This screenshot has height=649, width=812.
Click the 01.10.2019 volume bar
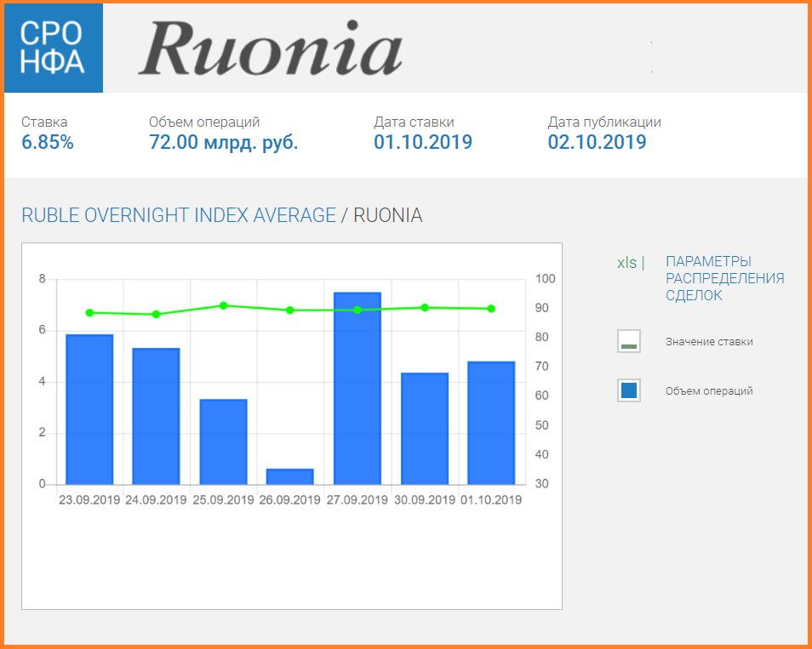click(x=491, y=423)
